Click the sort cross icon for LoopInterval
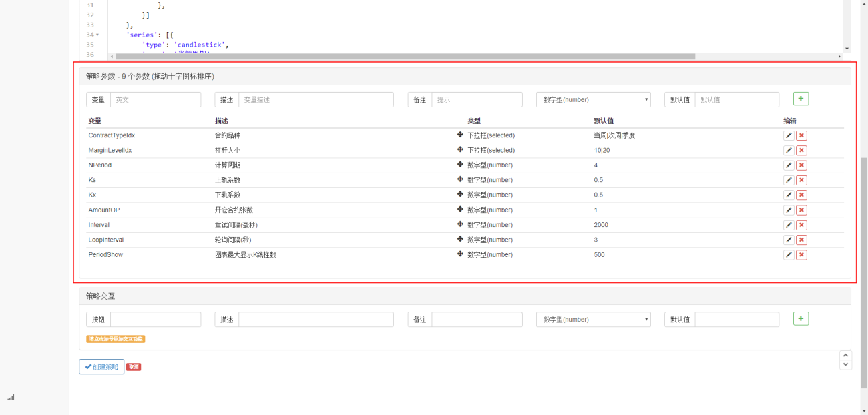The image size is (868, 415). point(460,240)
